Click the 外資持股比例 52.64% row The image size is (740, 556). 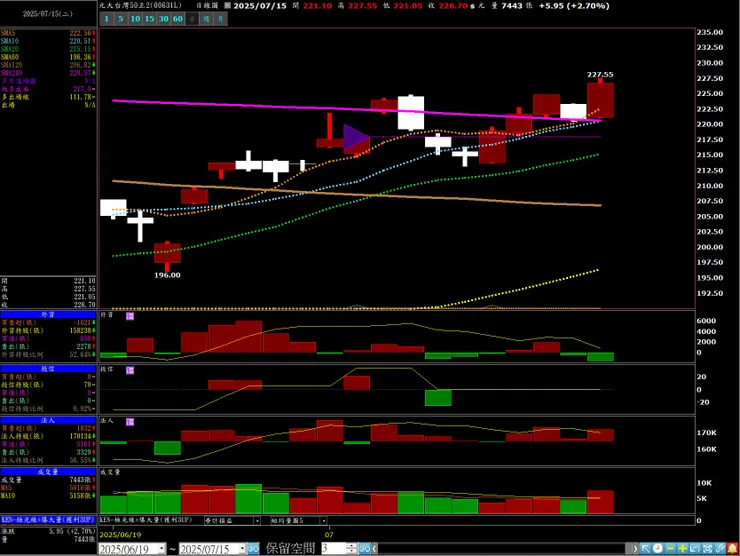tap(48, 354)
